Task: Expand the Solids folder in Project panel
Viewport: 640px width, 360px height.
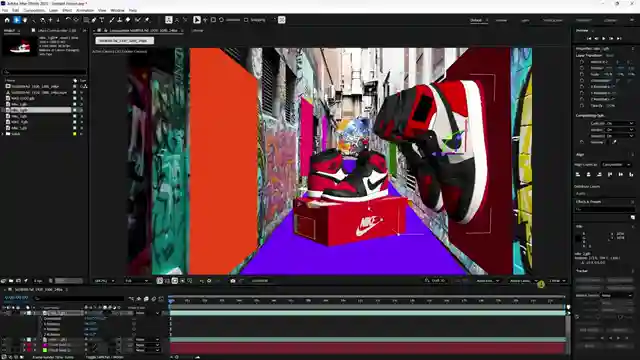Action: click(3, 134)
